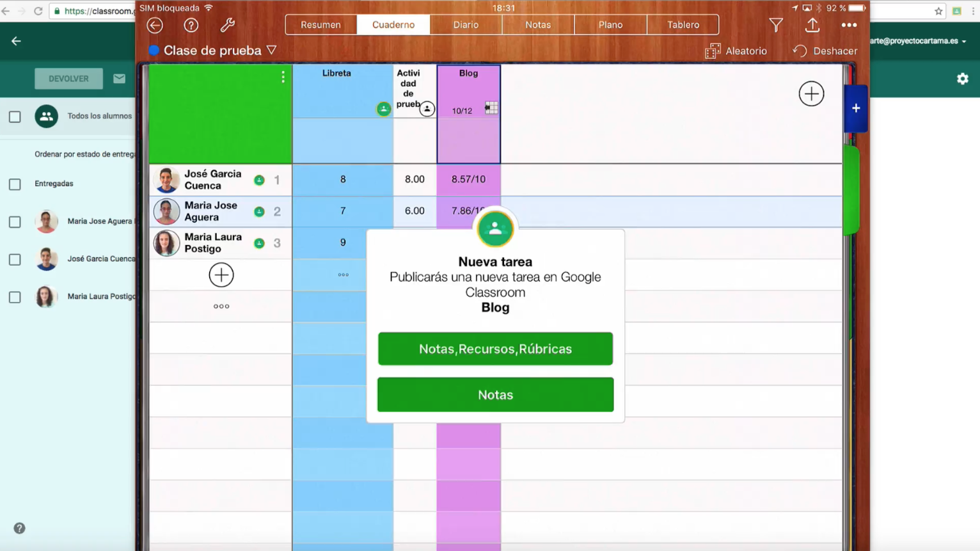Open the three-dot more options menu

click(x=849, y=25)
